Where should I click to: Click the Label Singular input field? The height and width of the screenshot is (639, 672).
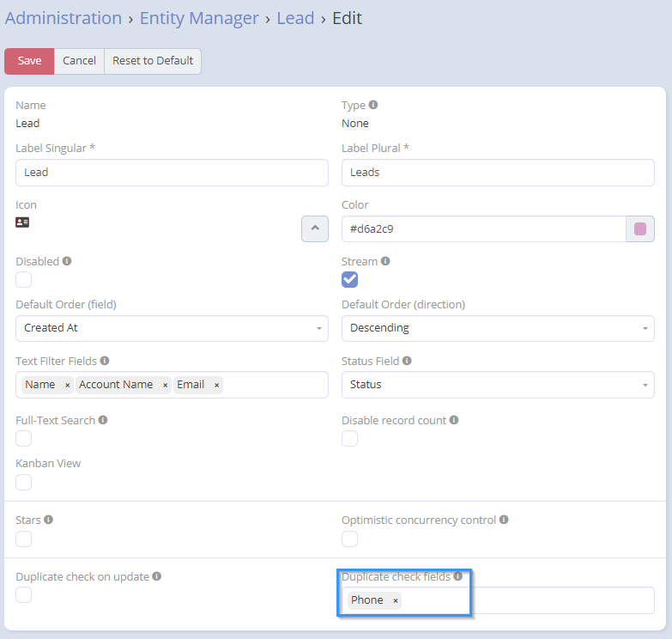[x=172, y=173]
